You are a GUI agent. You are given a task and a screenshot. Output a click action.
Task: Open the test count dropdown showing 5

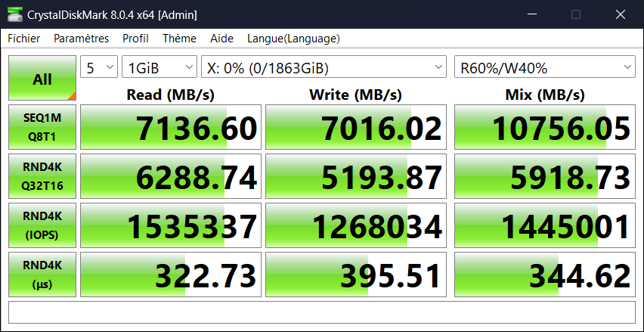pos(99,68)
